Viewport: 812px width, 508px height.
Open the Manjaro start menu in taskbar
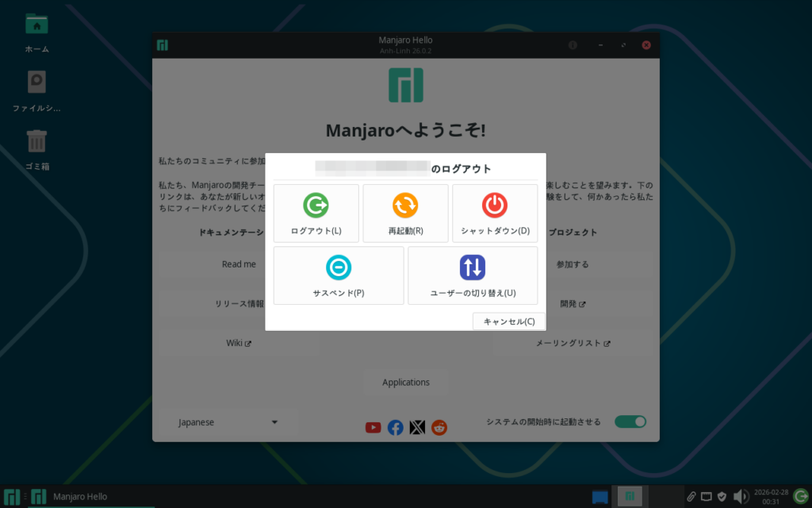click(x=11, y=497)
